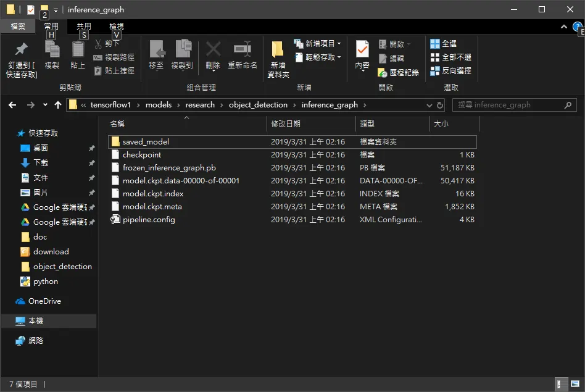This screenshot has height=392, width=585.
Task: Switch to large icons view in status bar
Action: coord(575,384)
